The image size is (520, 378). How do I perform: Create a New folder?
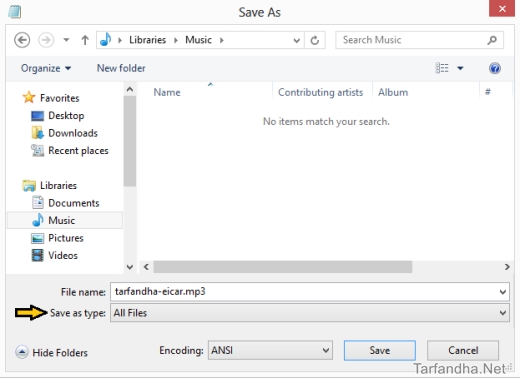[x=121, y=68]
